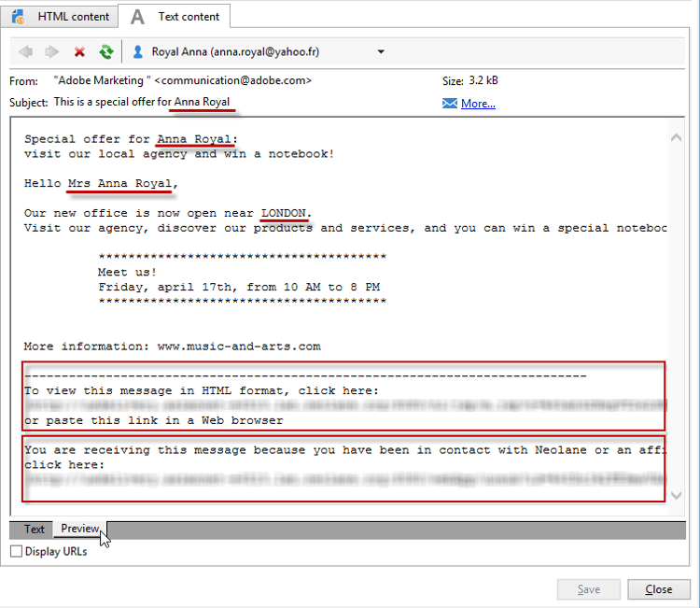The height and width of the screenshot is (608, 700).
Task: Click the HTML content tab icon
Action: [x=19, y=17]
